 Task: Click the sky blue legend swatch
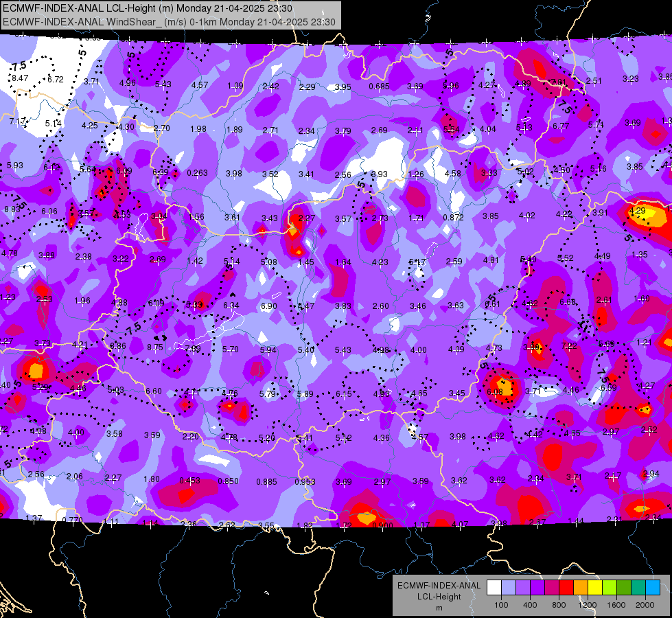(653, 588)
